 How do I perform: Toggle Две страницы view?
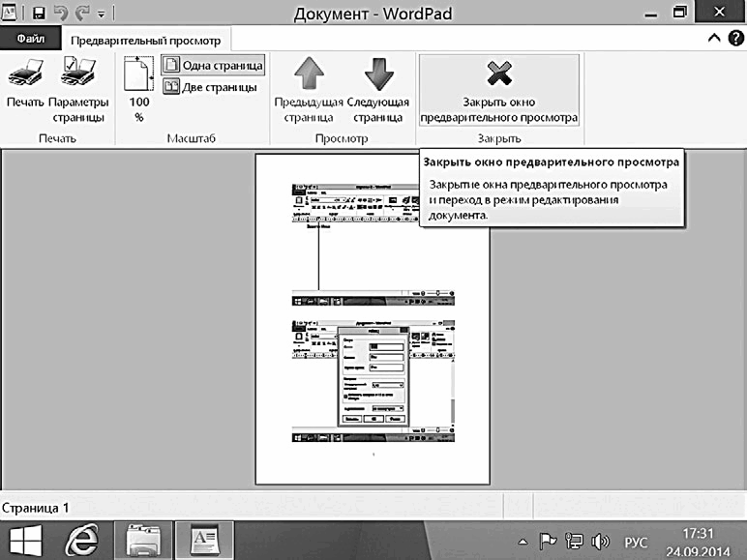tap(210, 87)
